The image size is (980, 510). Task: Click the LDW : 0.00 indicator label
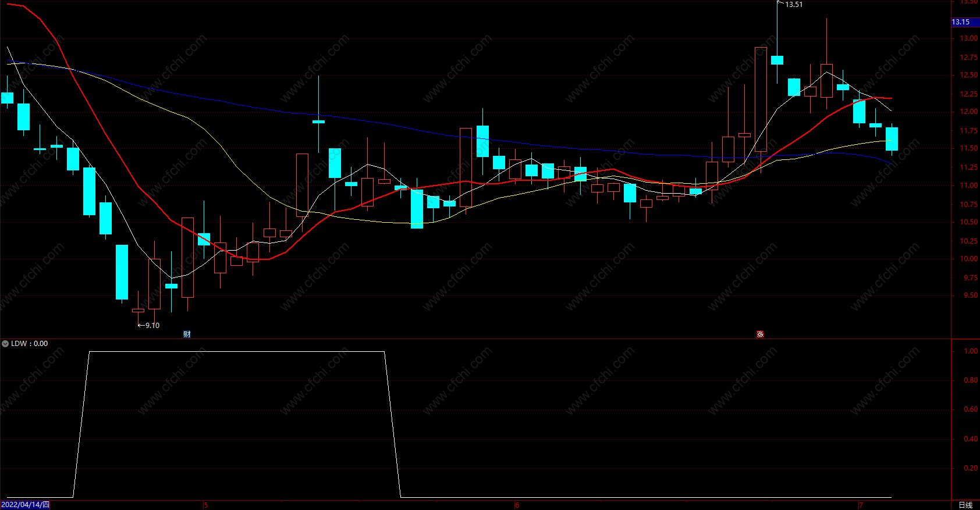[30, 344]
